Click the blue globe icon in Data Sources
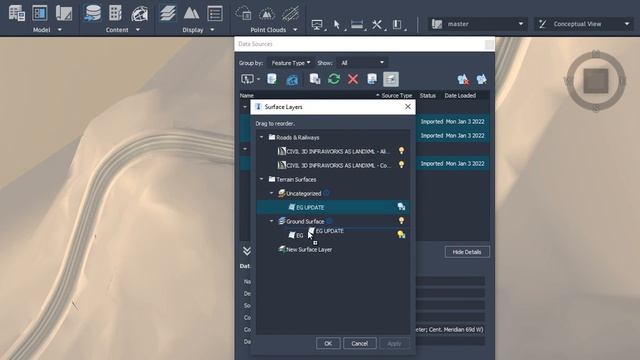This screenshot has height=360, width=640. (x=292, y=80)
